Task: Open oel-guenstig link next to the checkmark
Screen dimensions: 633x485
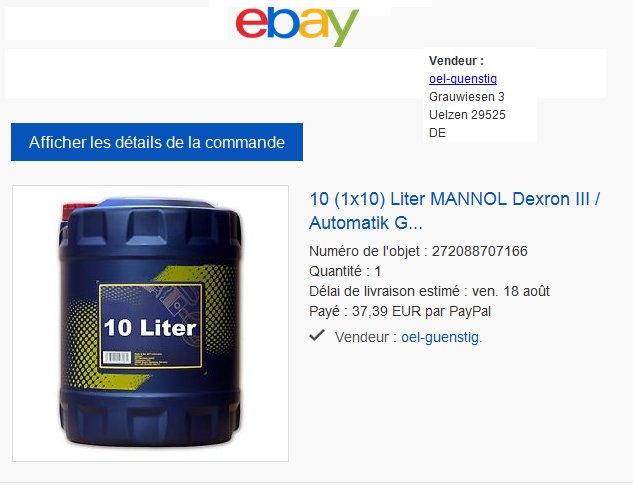Action: click(x=440, y=337)
